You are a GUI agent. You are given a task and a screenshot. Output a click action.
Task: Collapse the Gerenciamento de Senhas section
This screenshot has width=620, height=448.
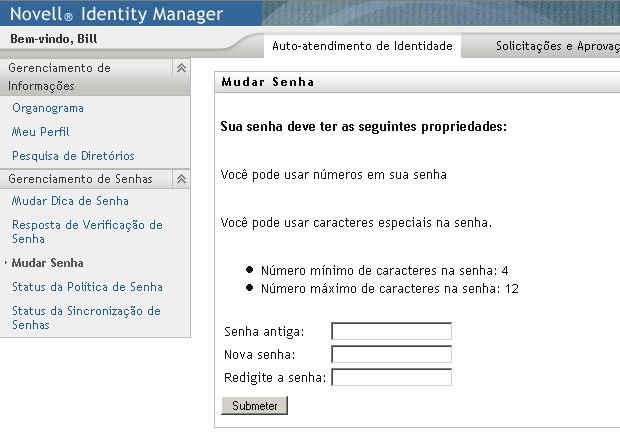coord(181,179)
